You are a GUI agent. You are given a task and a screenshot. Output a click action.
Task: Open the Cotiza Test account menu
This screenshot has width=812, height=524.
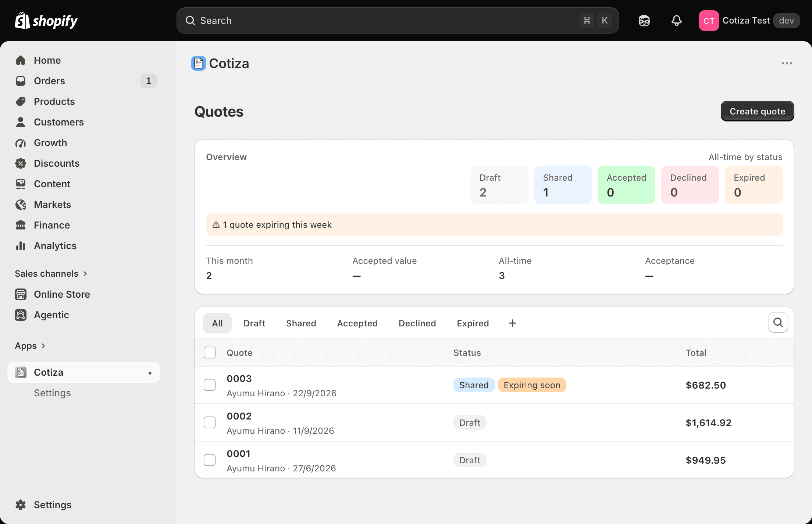point(749,21)
